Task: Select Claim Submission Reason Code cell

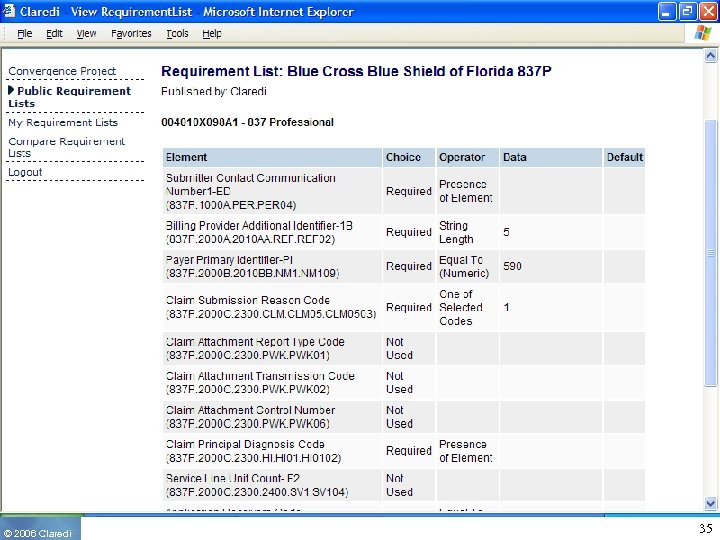Action: (x=272, y=307)
